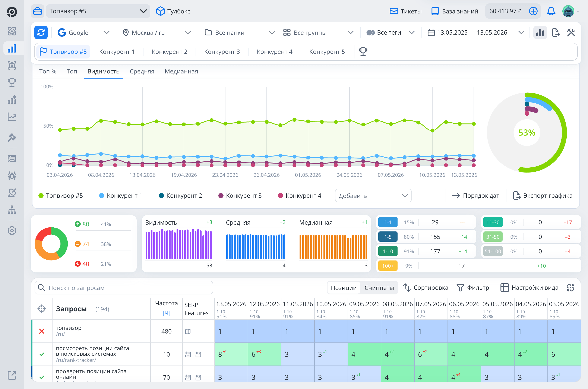Screen dimensions: 588x389
Task: Open the settings gear in left sidebar
Action: tap(12, 230)
